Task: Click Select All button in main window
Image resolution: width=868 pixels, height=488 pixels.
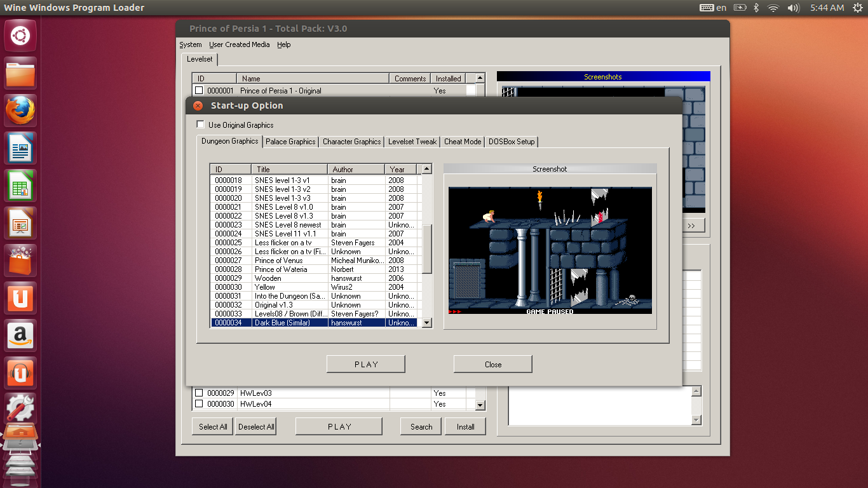Action: tap(213, 426)
